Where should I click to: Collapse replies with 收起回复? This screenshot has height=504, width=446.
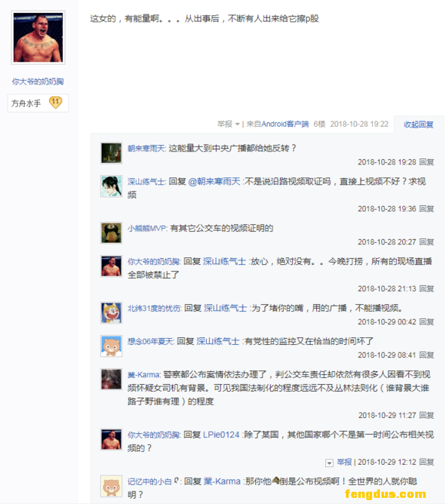[x=418, y=124]
